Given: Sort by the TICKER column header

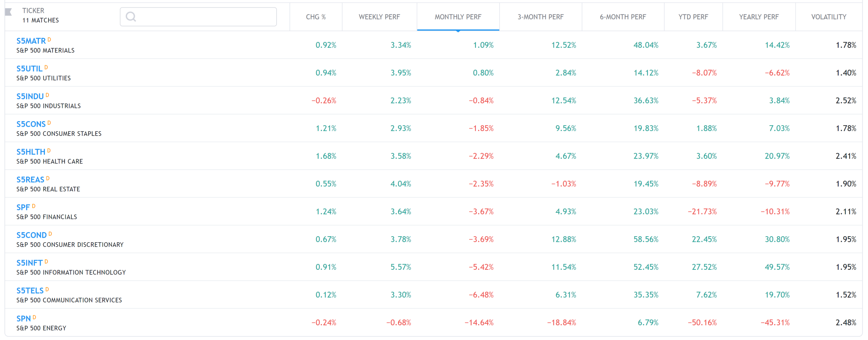Looking at the screenshot, I should 33,11.
